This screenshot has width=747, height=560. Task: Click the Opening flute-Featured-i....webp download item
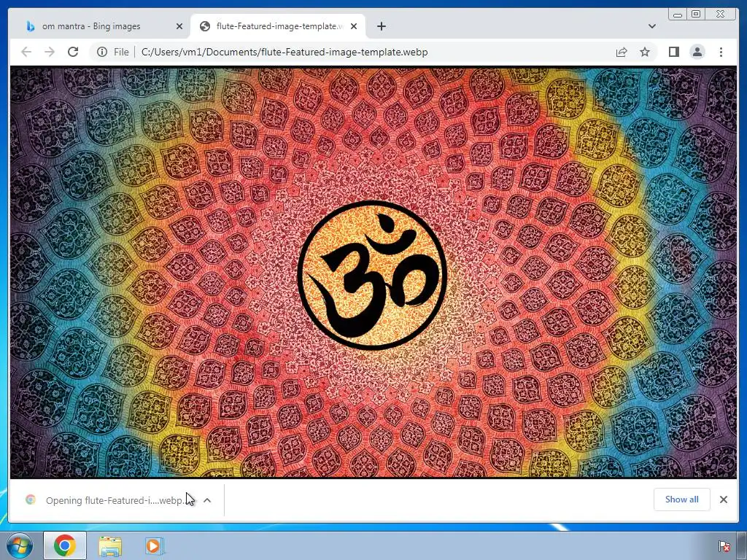click(x=115, y=500)
